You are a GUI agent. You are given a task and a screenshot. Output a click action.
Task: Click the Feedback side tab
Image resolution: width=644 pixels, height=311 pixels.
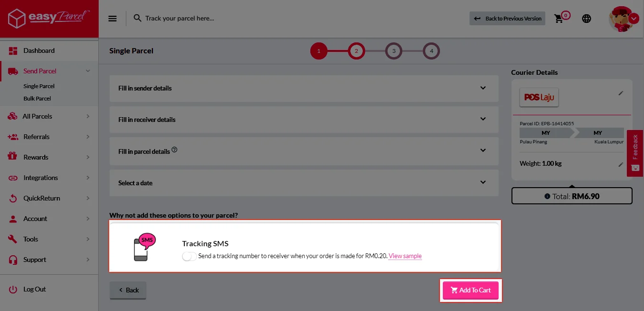click(x=635, y=153)
